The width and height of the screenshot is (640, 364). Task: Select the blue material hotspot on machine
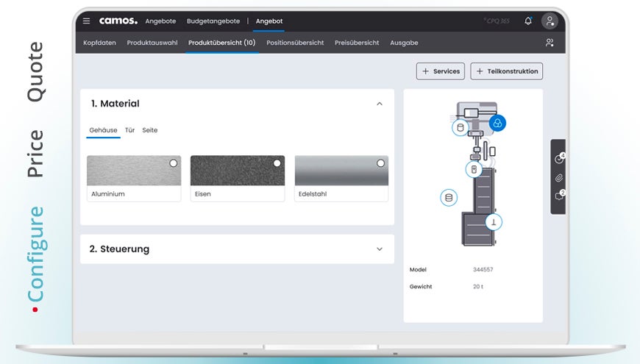(497, 123)
